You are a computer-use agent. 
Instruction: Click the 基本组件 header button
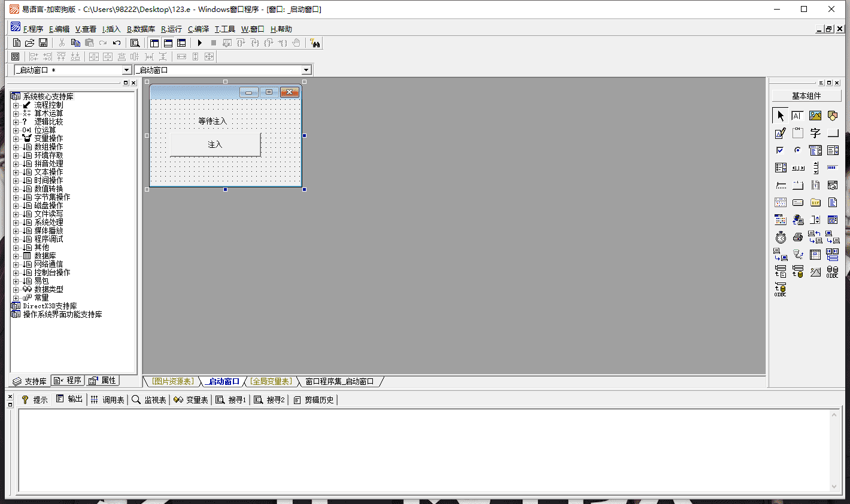(x=806, y=96)
